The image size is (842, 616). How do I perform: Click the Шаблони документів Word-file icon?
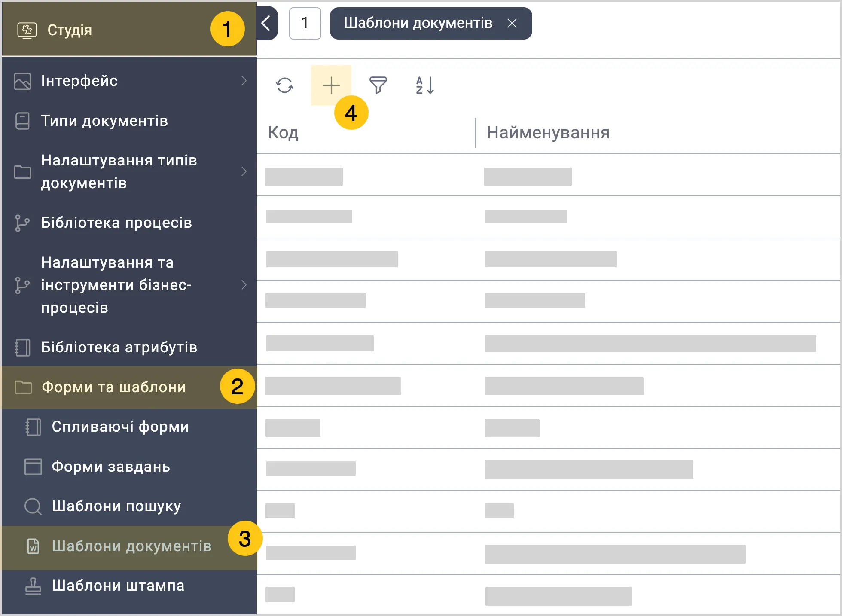click(x=33, y=546)
